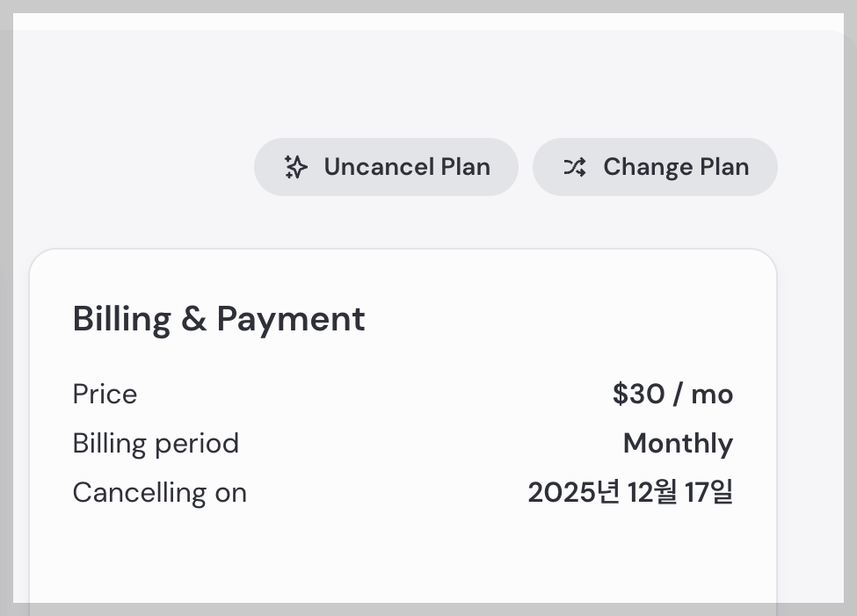857x616 pixels.
Task: Click the Cancelling on label
Action: [x=159, y=493]
